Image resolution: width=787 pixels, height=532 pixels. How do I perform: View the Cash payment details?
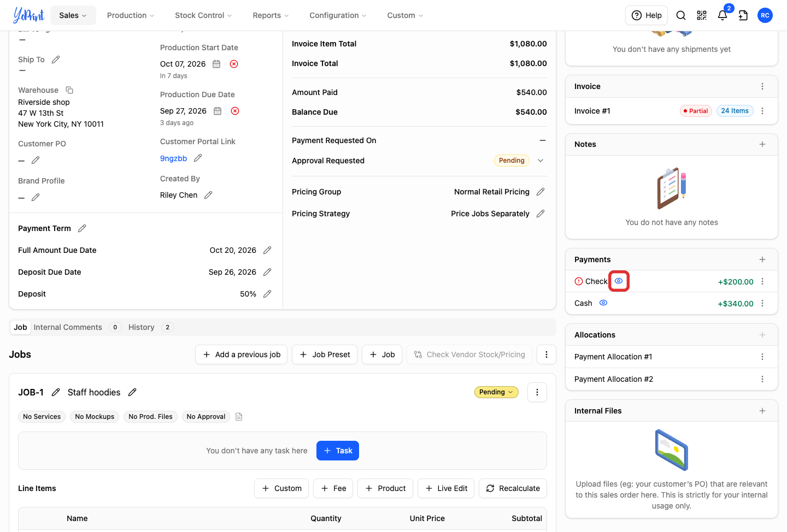603,303
